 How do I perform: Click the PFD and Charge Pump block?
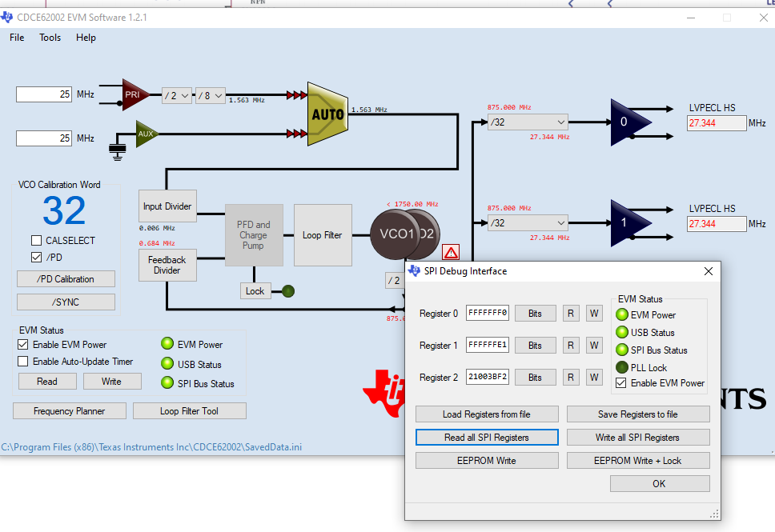click(x=254, y=235)
